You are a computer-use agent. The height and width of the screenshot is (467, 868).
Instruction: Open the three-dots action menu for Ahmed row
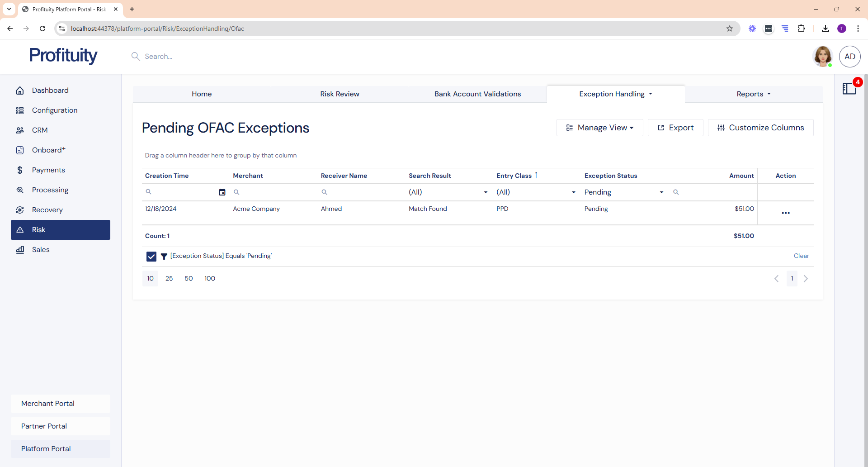click(785, 213)
